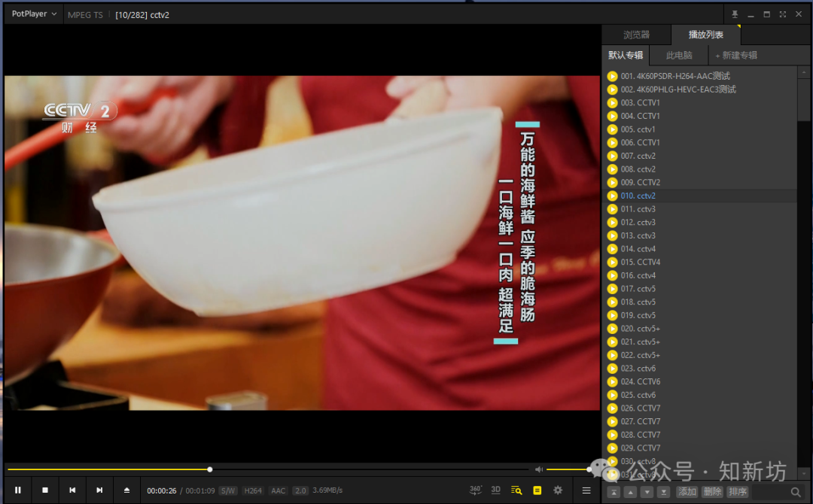Select the 默认专辑 album tab
This screenshot has width=813, height=504.
click(x=626, y=55)
